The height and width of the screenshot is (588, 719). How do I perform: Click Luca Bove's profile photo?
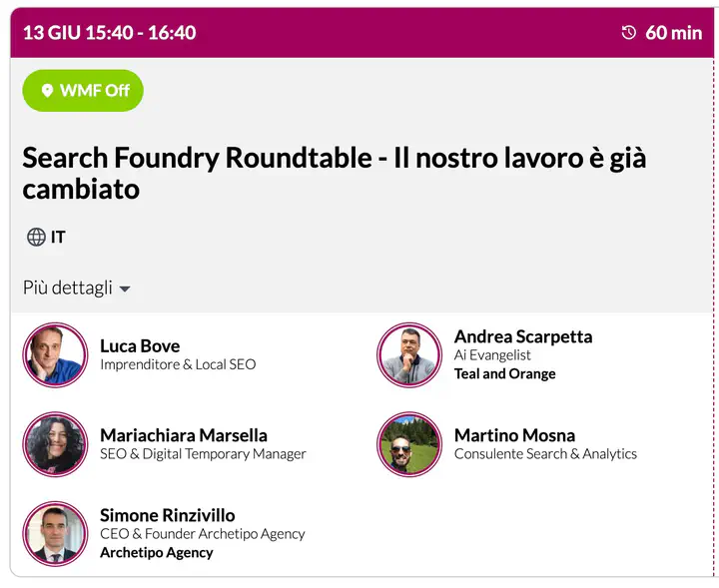click(x=55, y=354)
